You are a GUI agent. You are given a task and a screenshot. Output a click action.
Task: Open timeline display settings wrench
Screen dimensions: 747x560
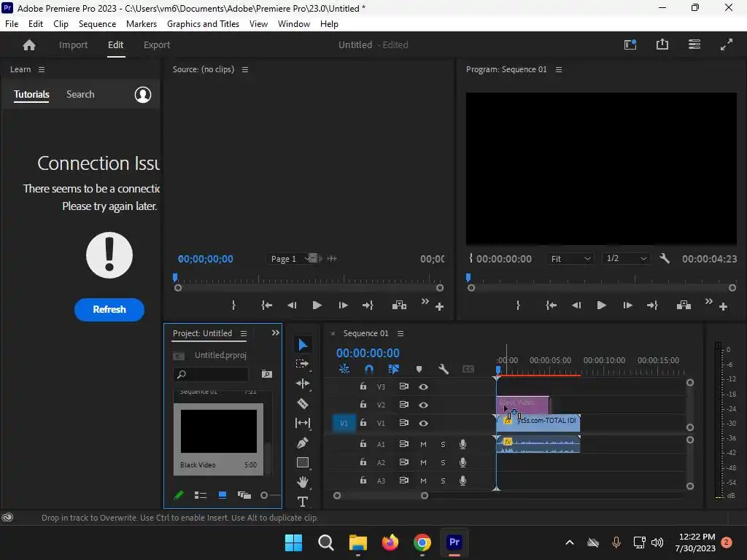click(x=443, y=369)
